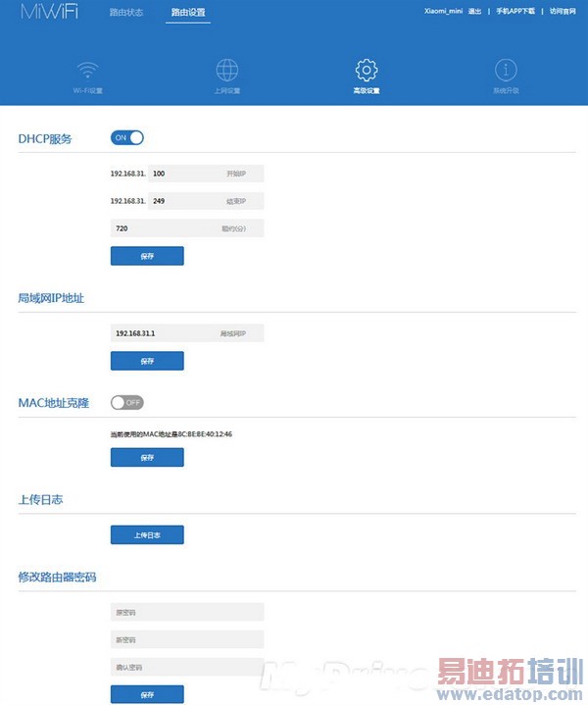Viewport: 588px width, 705px height.
Task: Open the system upgrade info icon
Action: click(x=506, y=71)
